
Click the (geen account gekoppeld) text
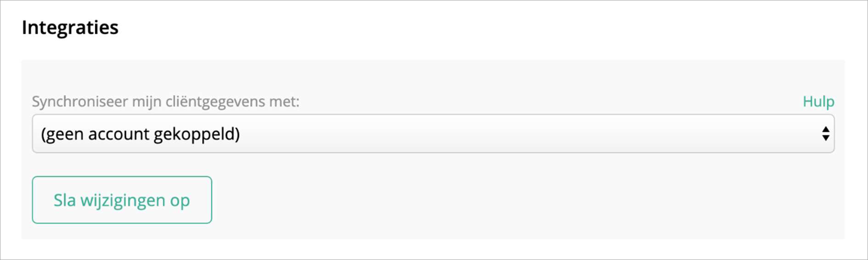click(140, 134)
